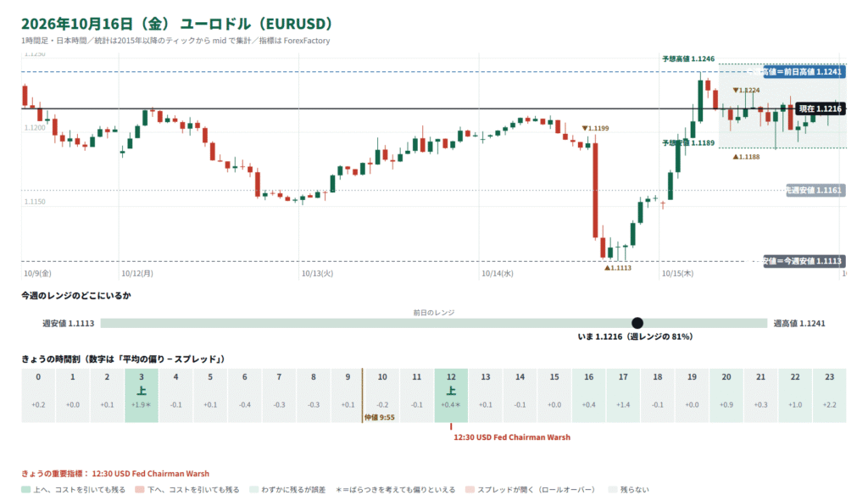Select the 10/15(木) date axis label
The width and height of the screenshot is (868, 495).
(677, 273)
